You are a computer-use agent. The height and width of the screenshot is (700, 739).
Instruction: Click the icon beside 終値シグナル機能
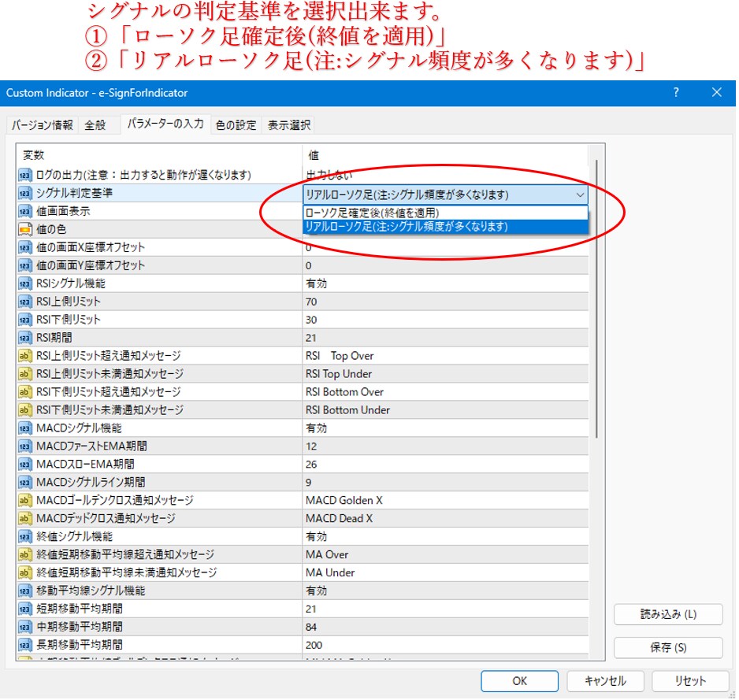(24, 536)
